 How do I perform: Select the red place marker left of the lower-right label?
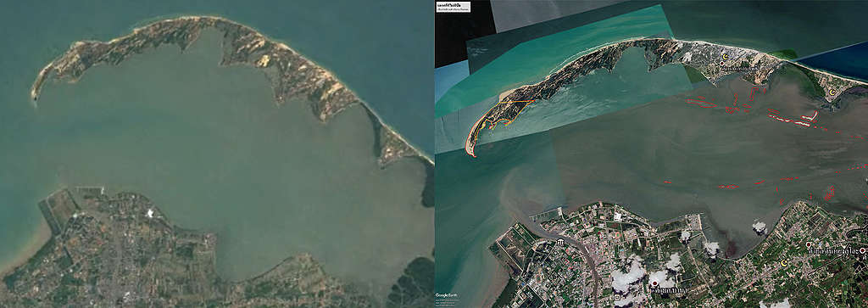coord(809,244)
